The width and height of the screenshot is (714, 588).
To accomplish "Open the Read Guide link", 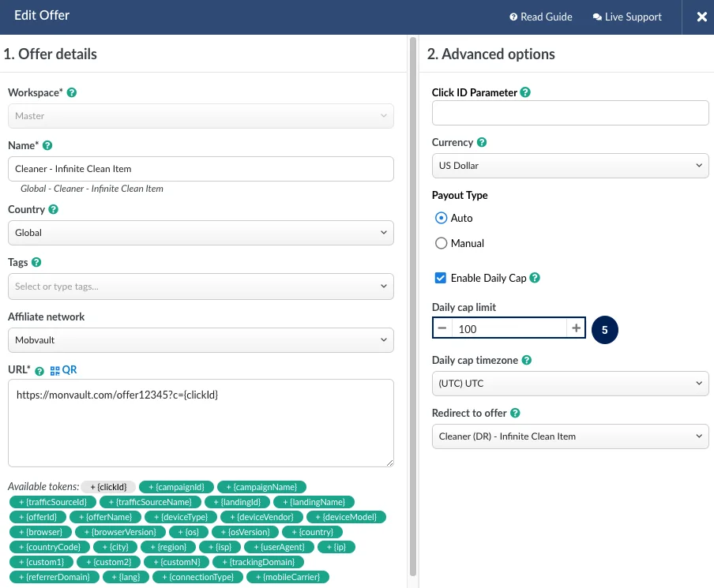I will point(541,17).
